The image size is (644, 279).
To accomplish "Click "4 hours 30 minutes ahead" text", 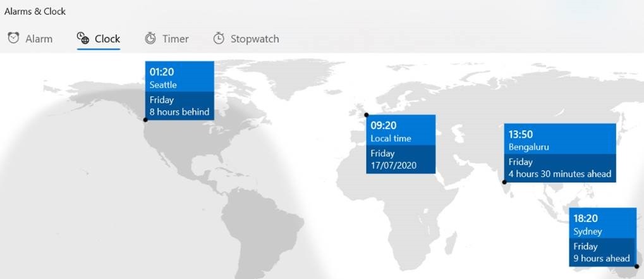I will (559, 174).
